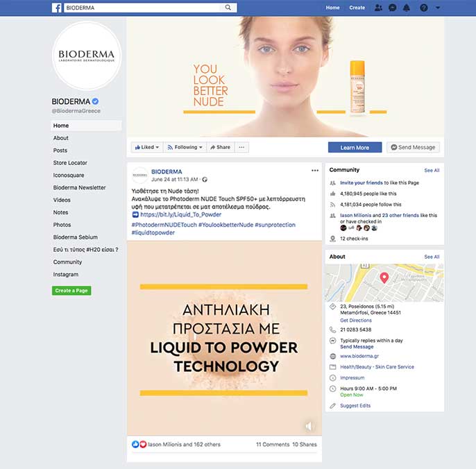Click the Send Message button
This screenshot has height=469, width=476.
tap(413, 147)
